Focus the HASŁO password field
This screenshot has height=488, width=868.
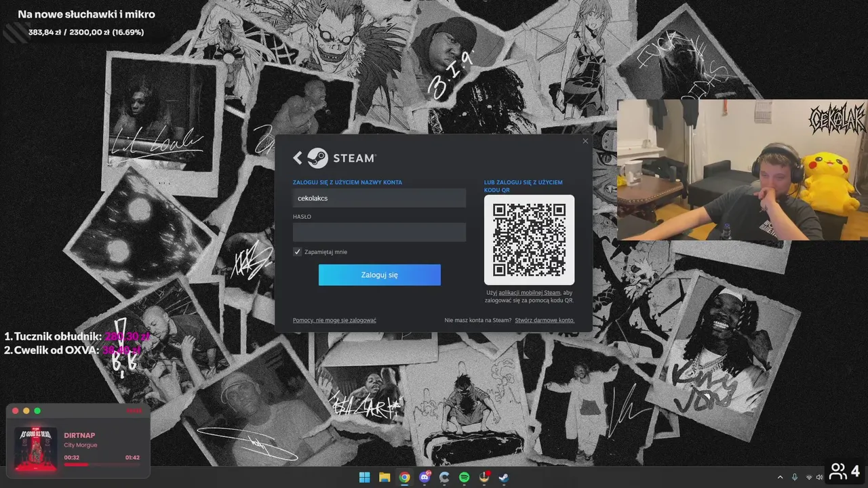(379, 232)
